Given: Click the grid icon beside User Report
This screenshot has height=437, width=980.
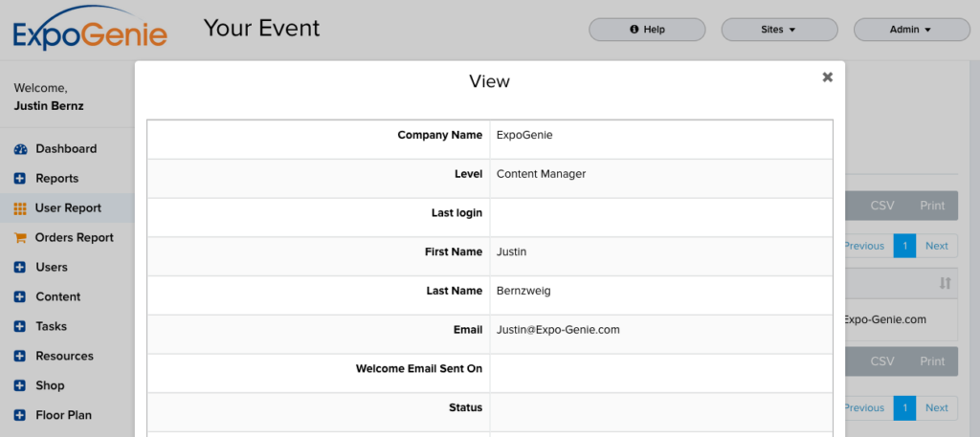Looking at the screenshot, I should pos(20,208).
